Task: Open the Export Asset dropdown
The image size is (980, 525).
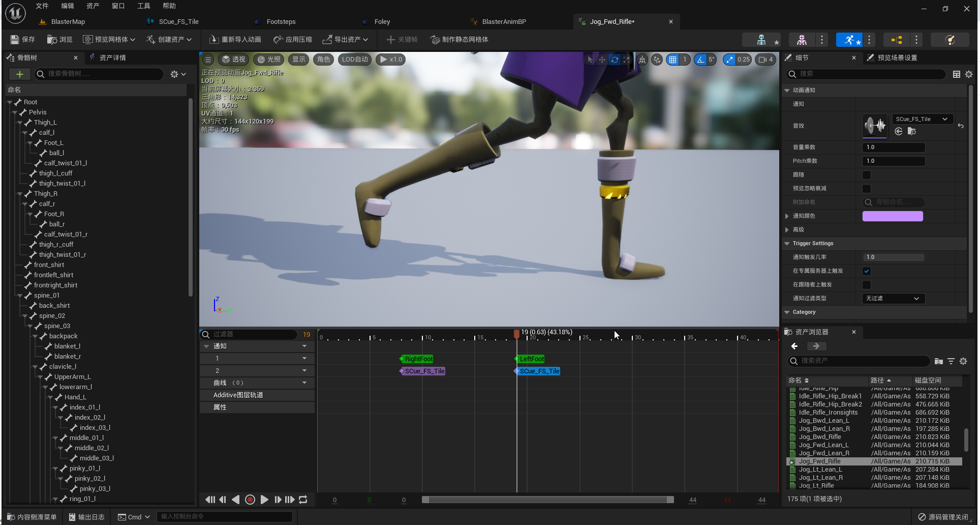Action: coord(345,39)
